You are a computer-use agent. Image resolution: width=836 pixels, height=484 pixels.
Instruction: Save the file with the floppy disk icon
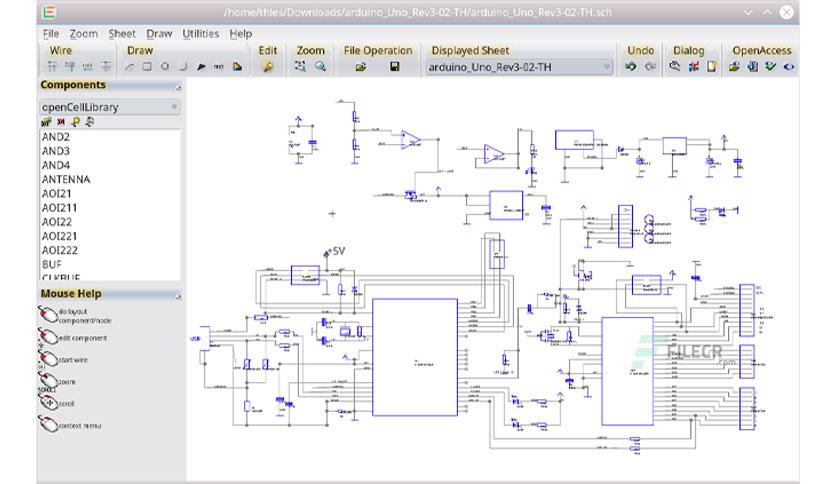(395, 67)
